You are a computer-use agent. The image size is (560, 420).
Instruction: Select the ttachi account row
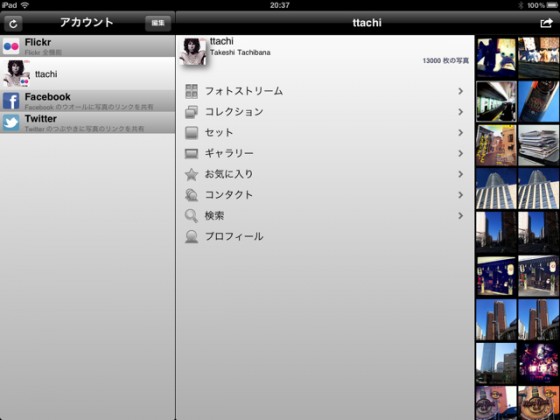pyautogui.click(x=88, y=74)
